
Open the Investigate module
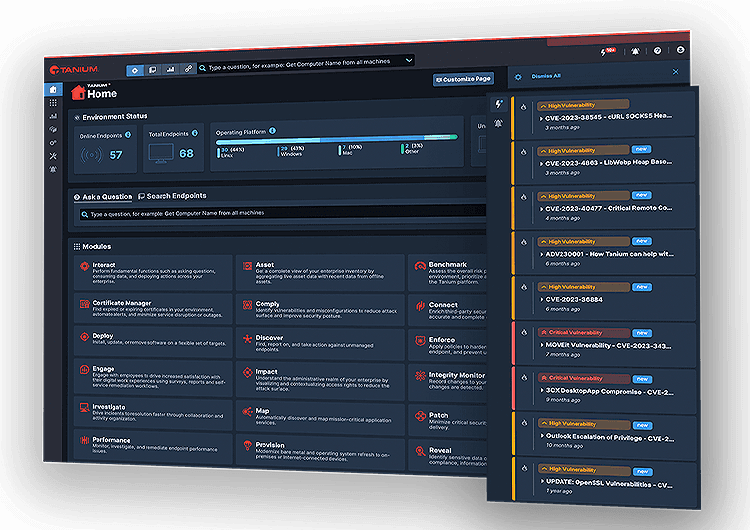pyautogui.click(x=154, y=413)
